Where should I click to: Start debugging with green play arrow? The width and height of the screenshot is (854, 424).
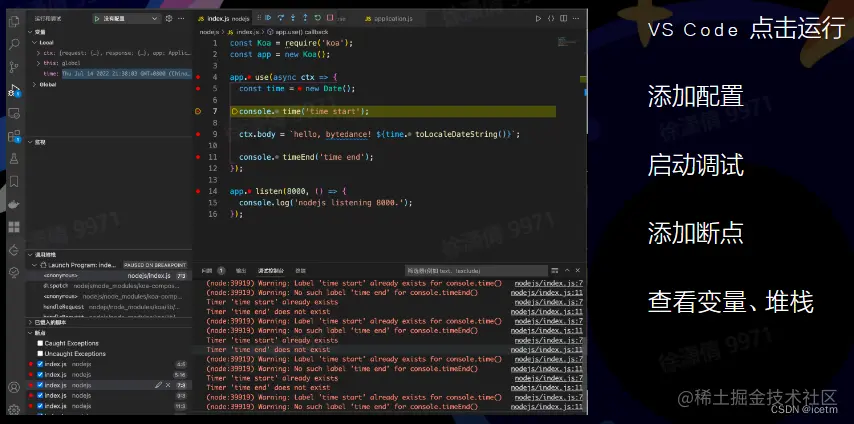tap(97, 19)
